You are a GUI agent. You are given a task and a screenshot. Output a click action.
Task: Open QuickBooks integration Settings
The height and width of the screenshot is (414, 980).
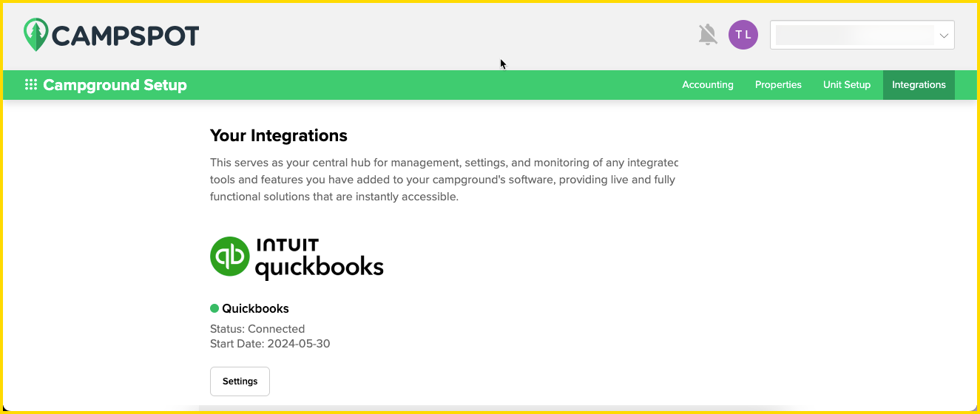tap(240, 381)
